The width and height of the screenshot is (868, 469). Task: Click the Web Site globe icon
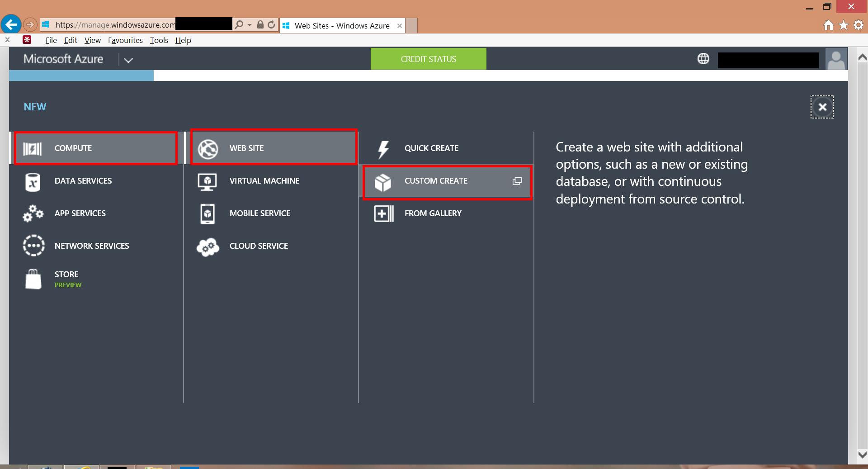point(208,149)
